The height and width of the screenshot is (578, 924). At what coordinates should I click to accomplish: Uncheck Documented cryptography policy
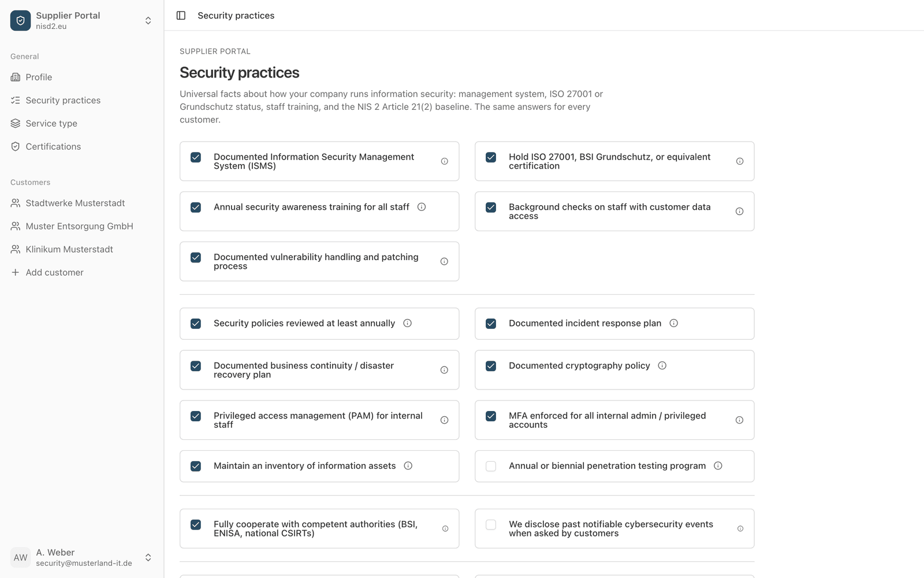[x=491, y=366]
